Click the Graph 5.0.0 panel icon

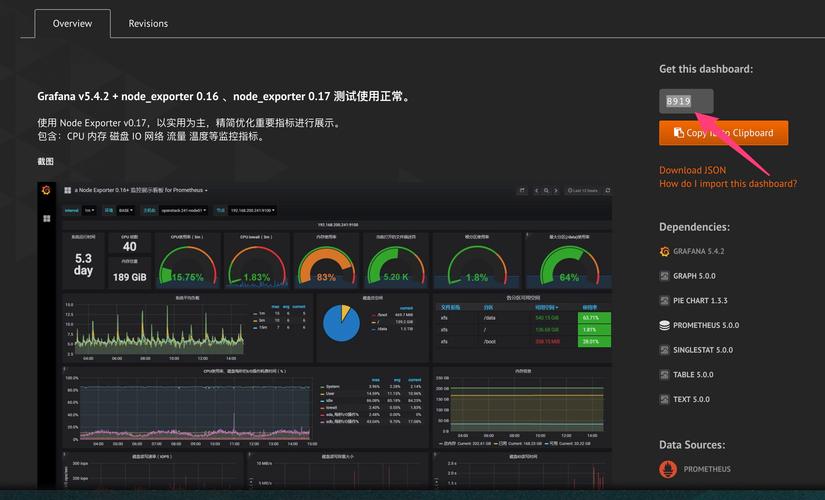pos(665,276)
